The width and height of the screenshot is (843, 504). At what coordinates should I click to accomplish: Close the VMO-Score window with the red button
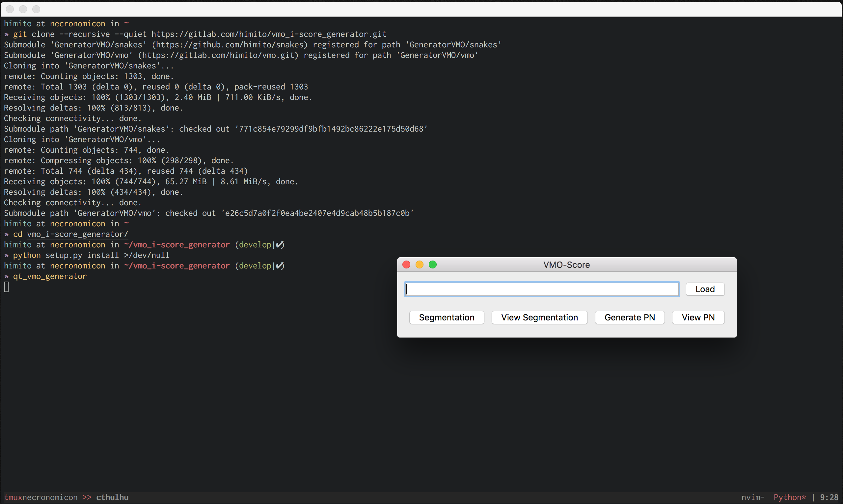[x=406, y=265]
